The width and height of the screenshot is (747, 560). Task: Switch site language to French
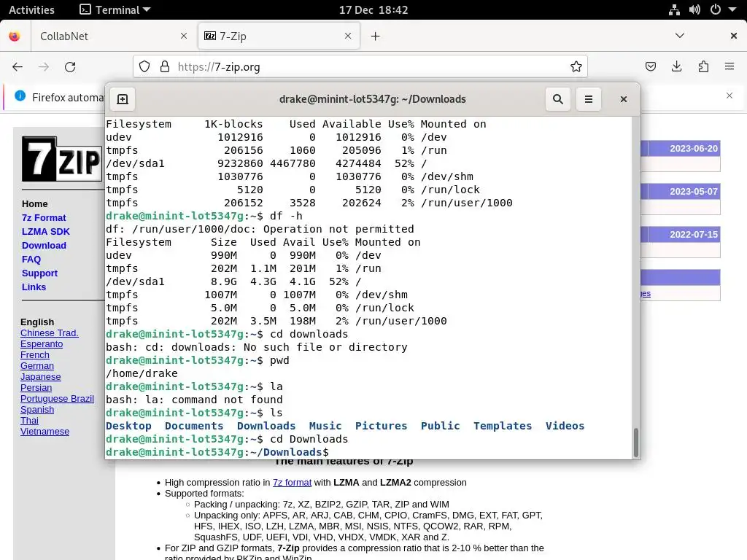point(35,355)
